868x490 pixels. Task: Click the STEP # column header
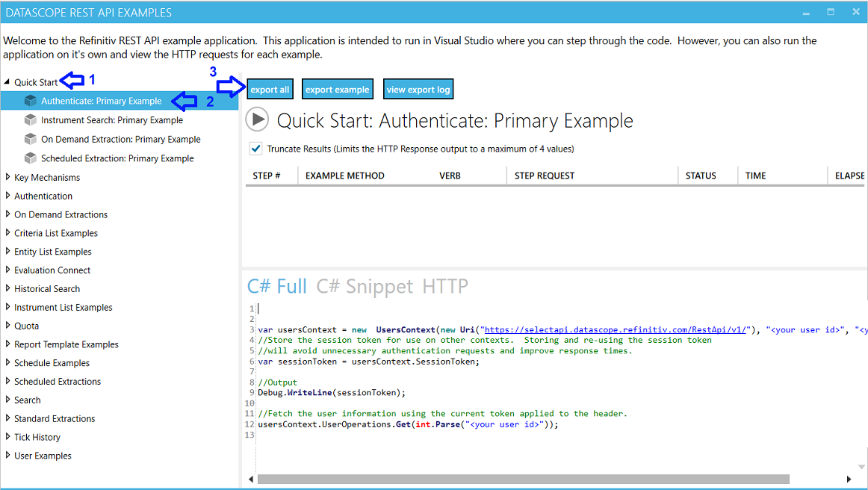tap(266, 176)
